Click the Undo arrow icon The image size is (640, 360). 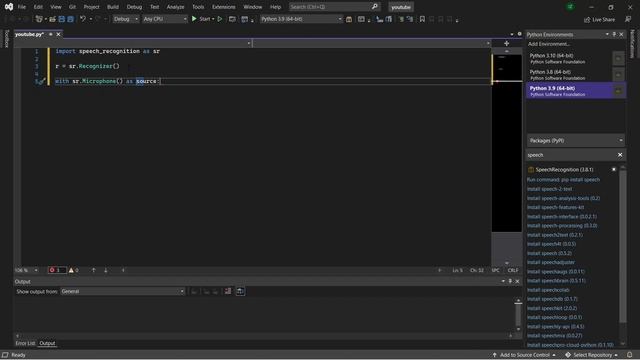[83, 19]
